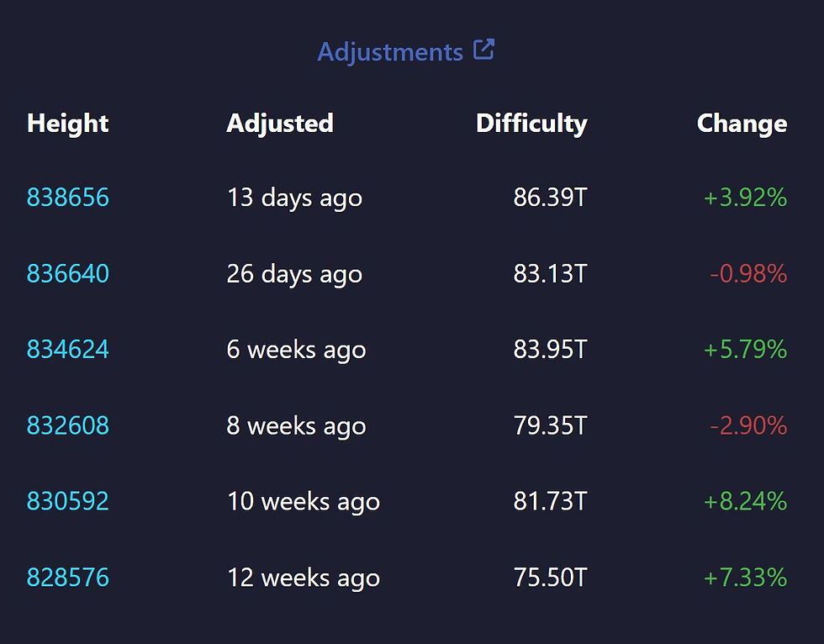Image resolution: width=824 pixels, height=644 pixels.
Task: Click the Height column header
Action: [x=68, y=124]
